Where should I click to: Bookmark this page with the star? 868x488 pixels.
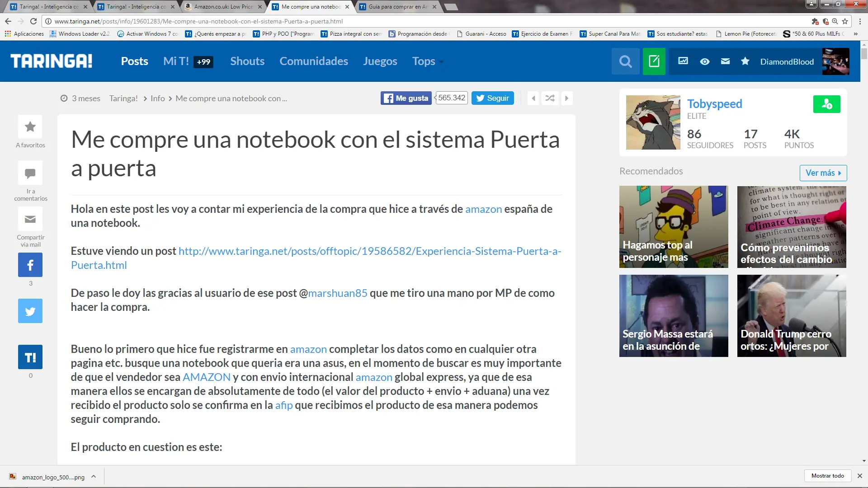pos(845,21)
